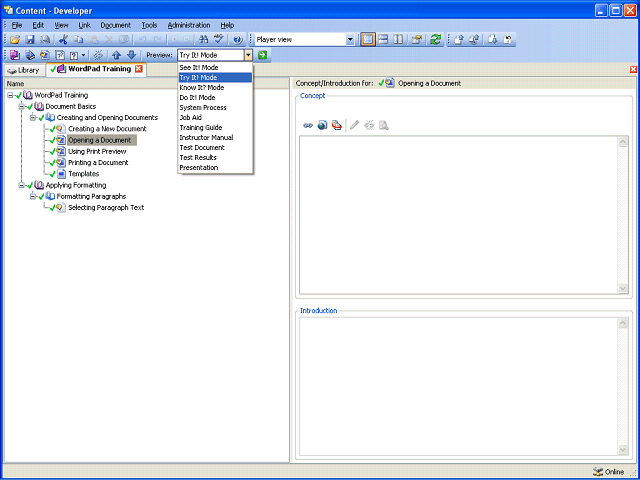
Task: Click the Open folder toolbar icon
Action: coord(15,40)
